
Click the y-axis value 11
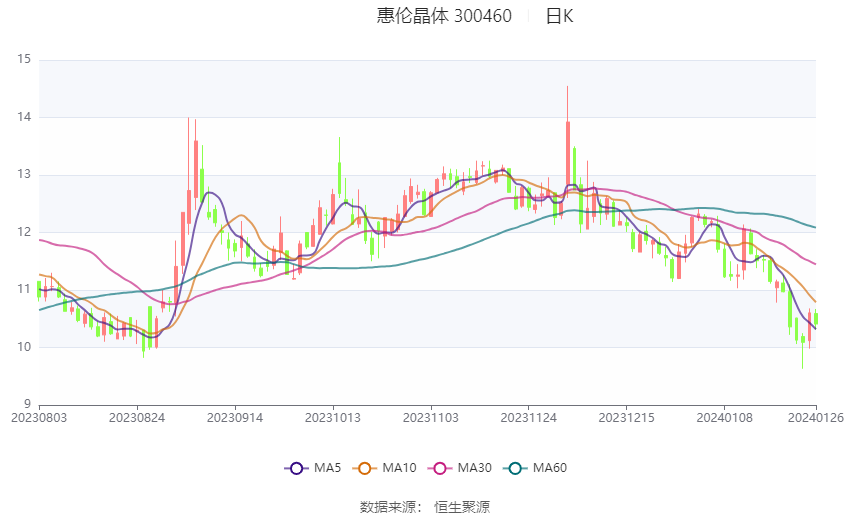pyautogui.click(x=24, y=289)
